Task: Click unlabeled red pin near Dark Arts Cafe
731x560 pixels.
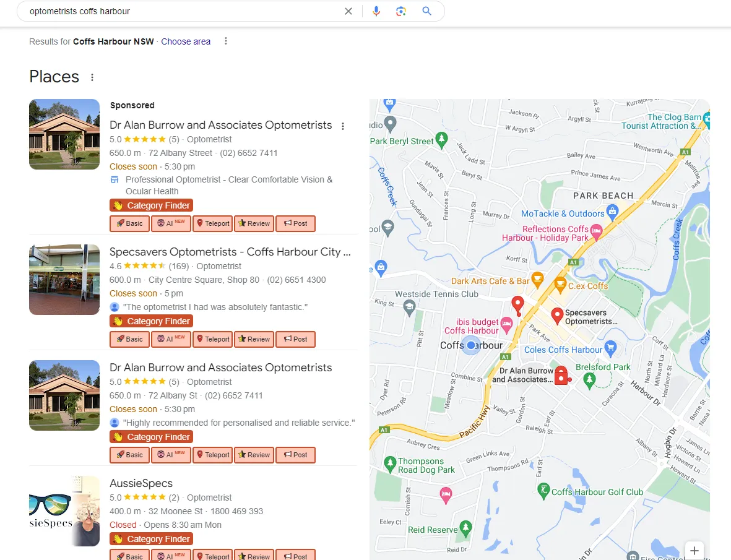Action: [x=517, y=304]
